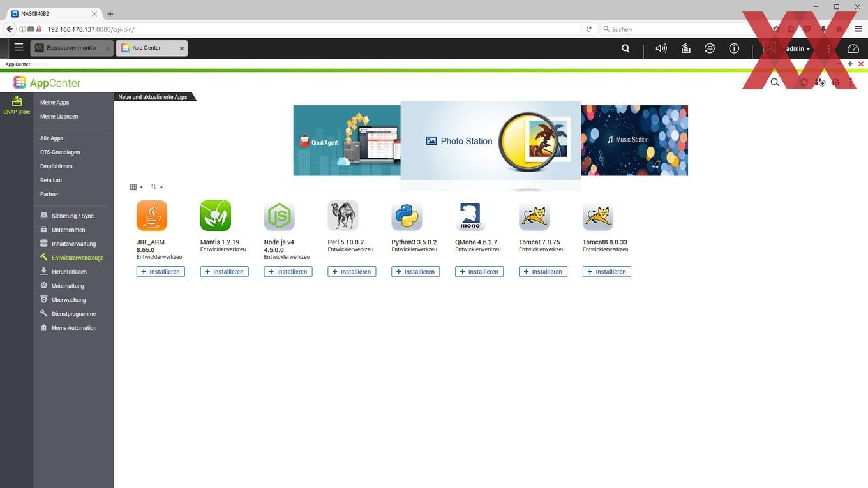Click the Photo Station banner
The image size is (868, 488).
tap(491, 140)
